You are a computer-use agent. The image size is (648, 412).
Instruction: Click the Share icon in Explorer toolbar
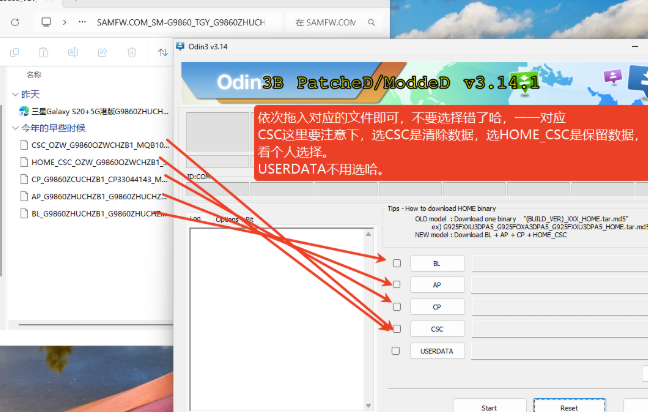click(x=102, y=52)
